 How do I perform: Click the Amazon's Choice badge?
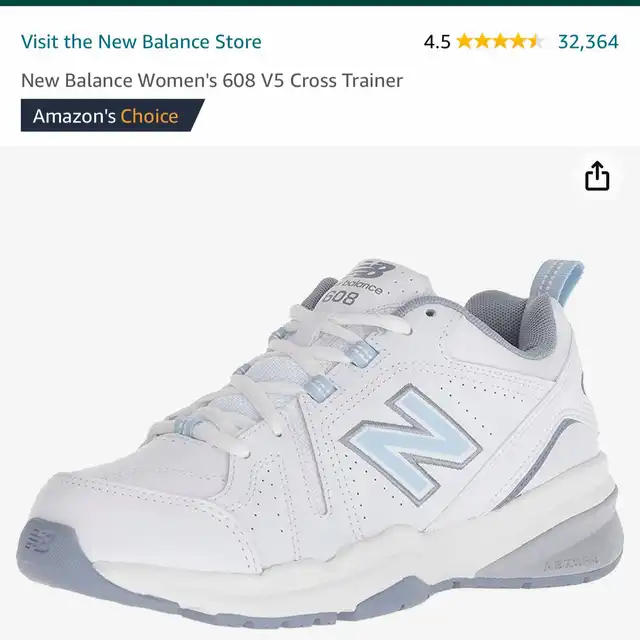pyautogui.click(x=113, y=116)
